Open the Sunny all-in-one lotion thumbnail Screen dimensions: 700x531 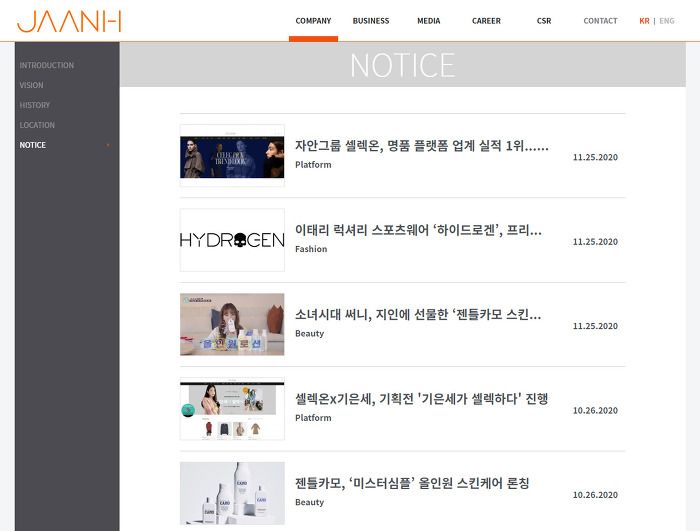click(x=232, y=325)
